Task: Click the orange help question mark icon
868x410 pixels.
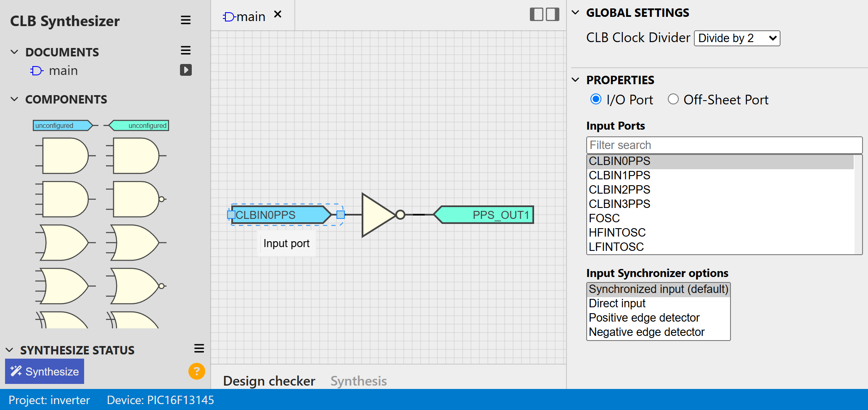Action: 196,371
